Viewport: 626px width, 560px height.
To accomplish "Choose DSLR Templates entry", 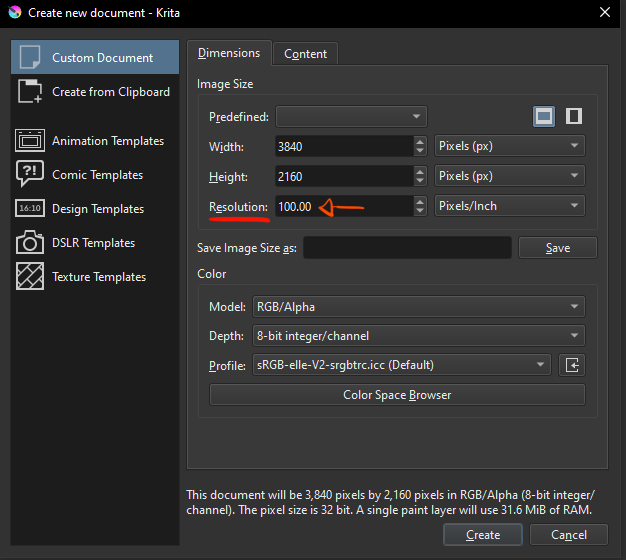I will 95,242.
